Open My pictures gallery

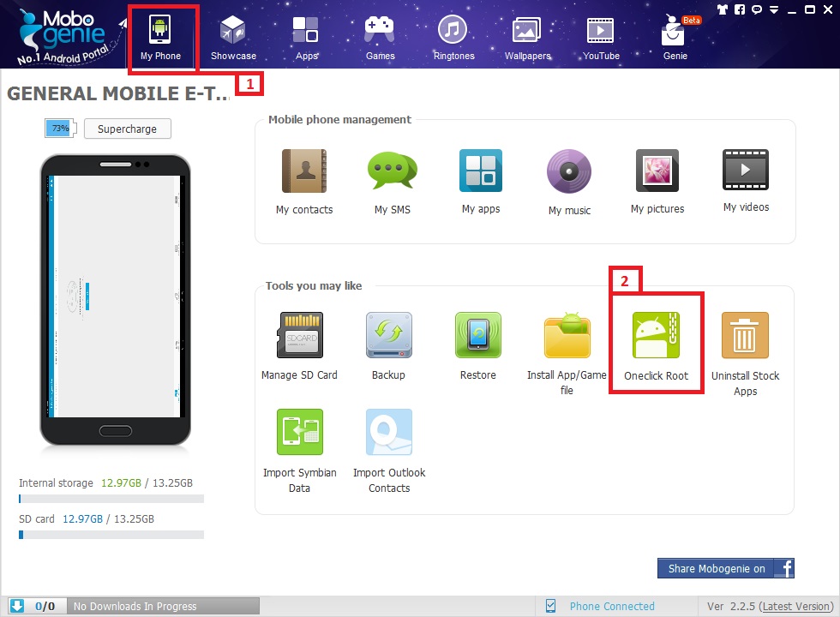click(x=657, y=172)
